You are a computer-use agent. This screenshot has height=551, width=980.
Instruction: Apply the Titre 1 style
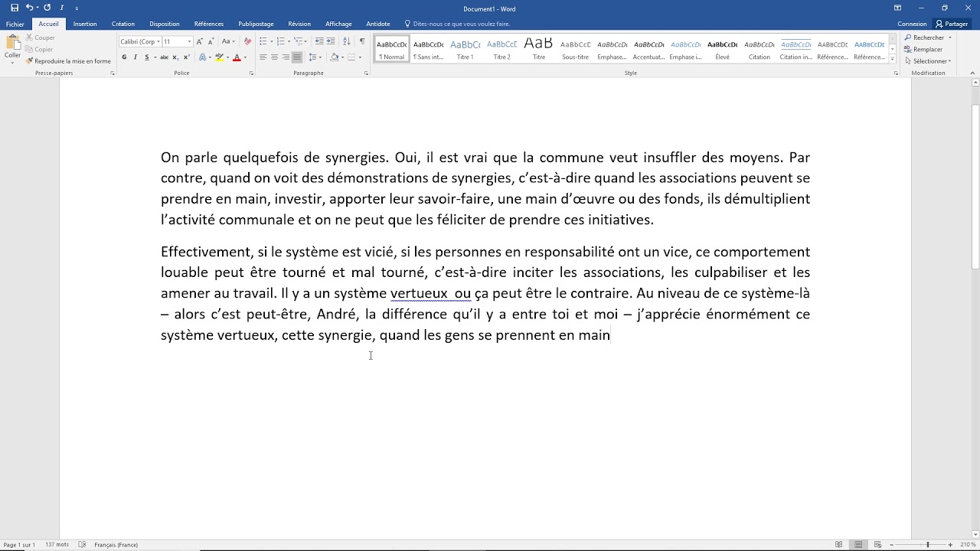tap(465, 48)
